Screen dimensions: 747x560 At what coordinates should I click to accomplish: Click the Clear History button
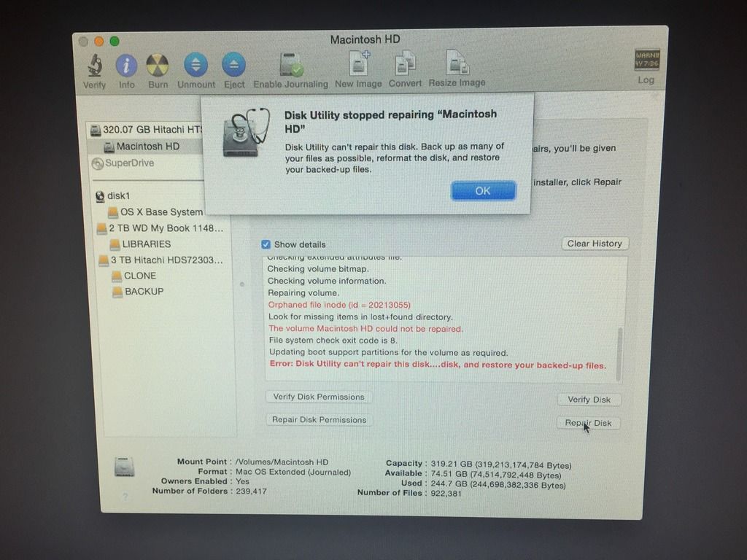(x=595, y=244)
